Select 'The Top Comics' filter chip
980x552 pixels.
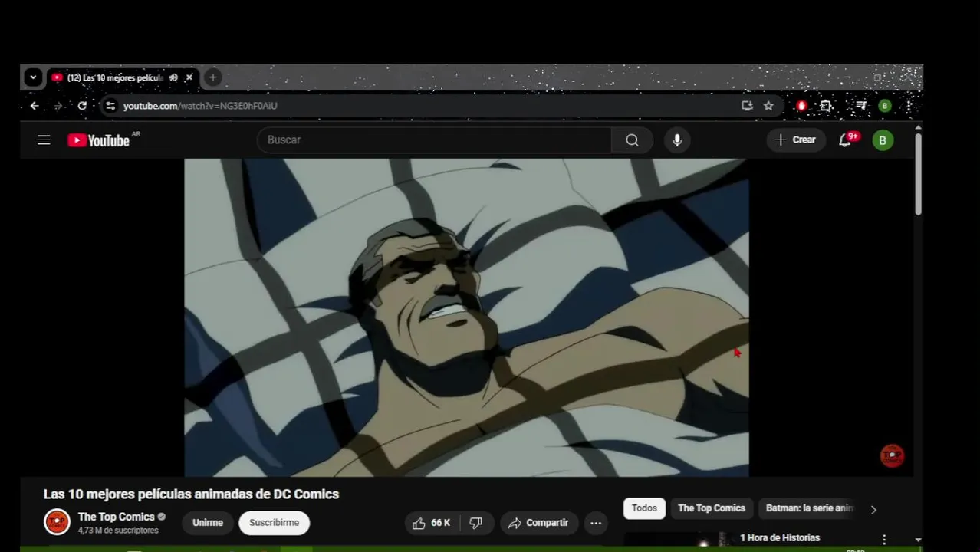pos(712,508)
